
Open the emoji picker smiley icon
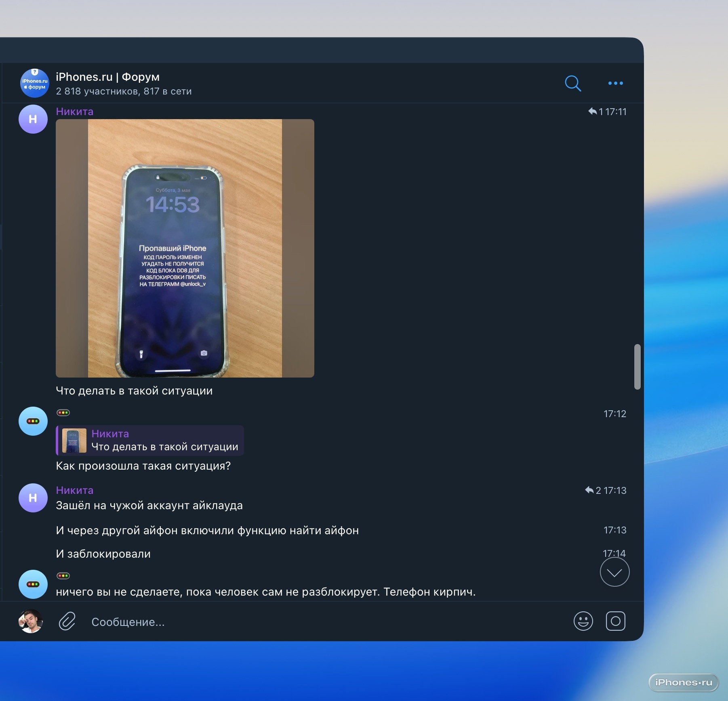point(583,621)
